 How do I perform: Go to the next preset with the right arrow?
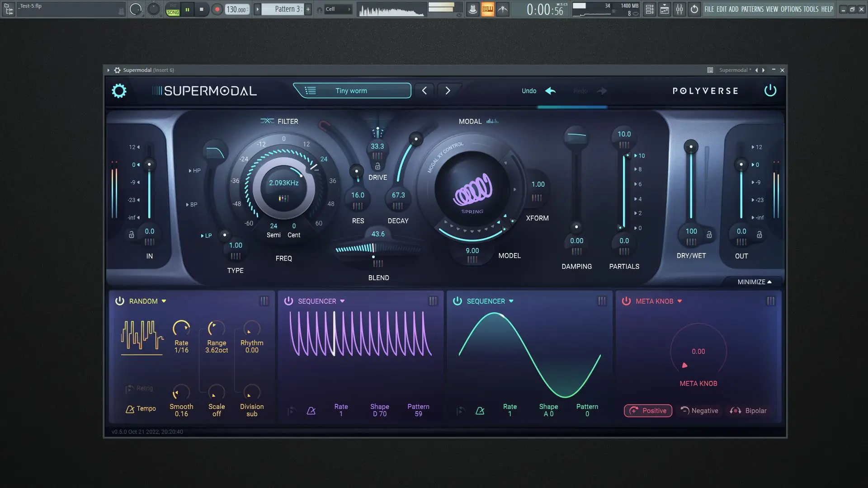coord(448,91)
